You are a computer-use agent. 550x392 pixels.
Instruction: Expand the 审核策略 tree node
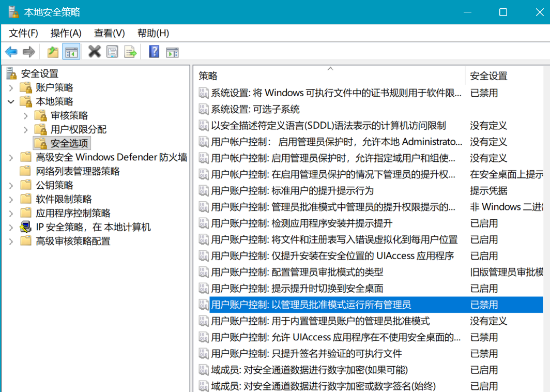[x=26, y=116]
